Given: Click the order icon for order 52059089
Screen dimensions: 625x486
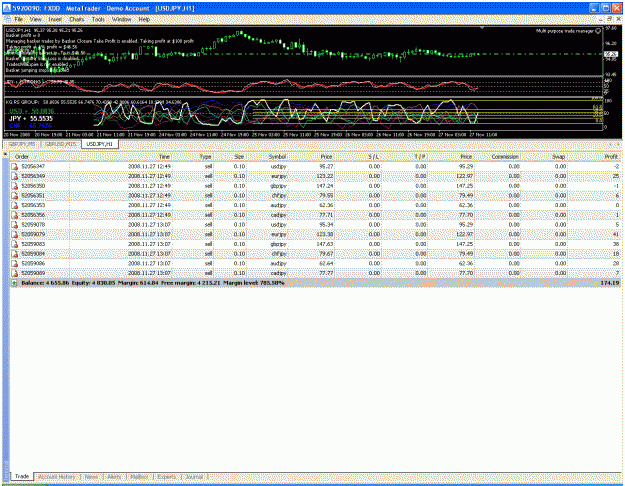Looking at the screenshot, I should point(14,273).
